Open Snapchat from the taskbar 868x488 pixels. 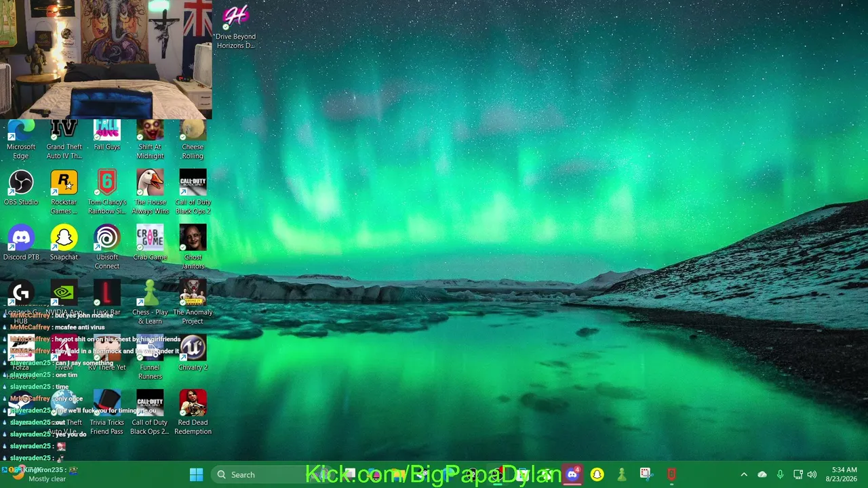[597, 474]
